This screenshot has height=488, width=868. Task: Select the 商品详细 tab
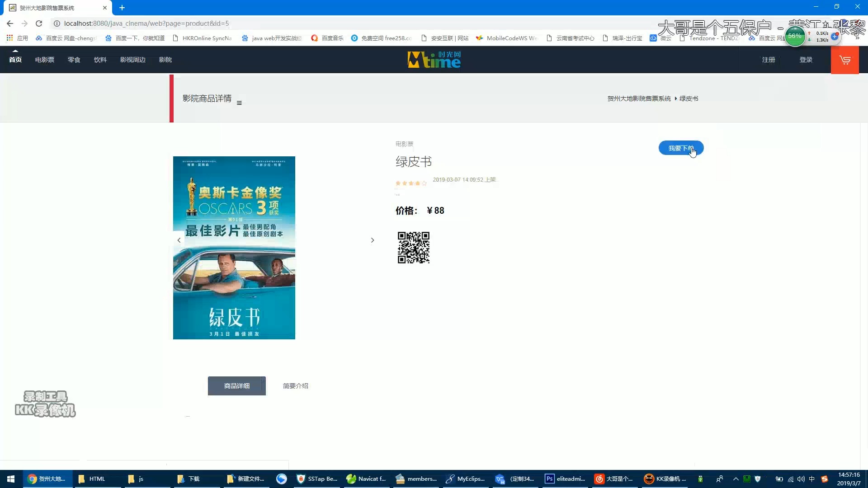[x=237, y=386]
